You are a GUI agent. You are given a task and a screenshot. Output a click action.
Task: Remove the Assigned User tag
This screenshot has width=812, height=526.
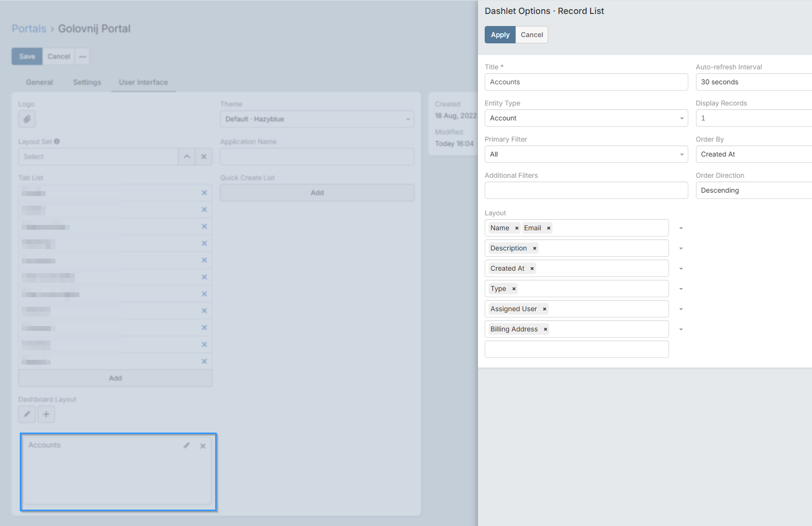click(544, 309)
